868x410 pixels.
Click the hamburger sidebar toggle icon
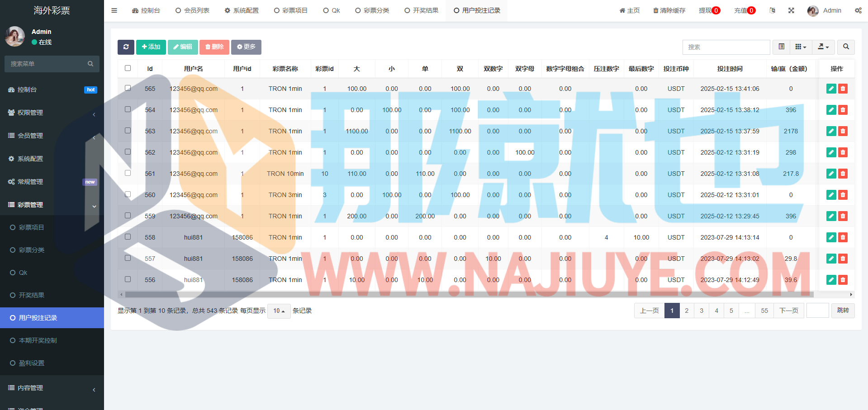click(114, 10)
